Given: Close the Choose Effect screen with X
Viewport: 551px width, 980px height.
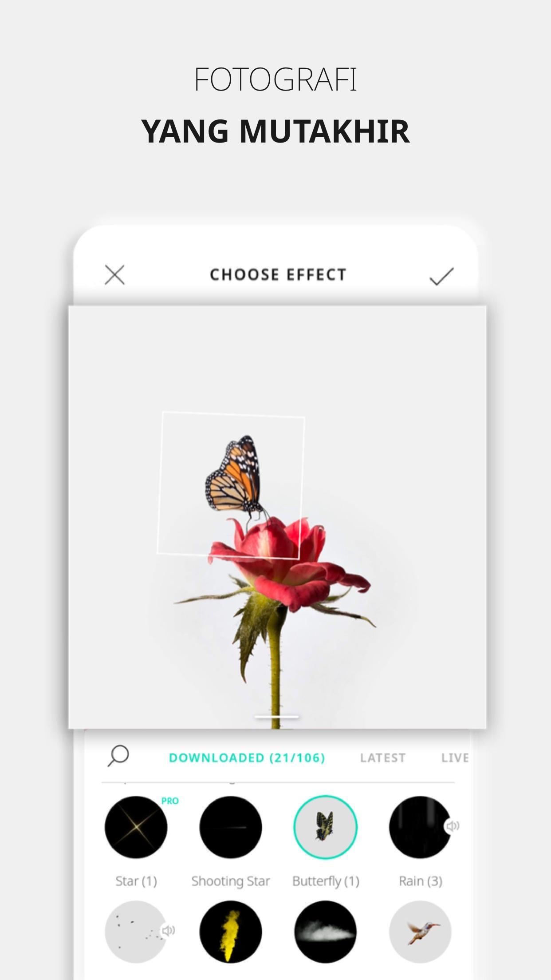Looking at the screenshot, I should [x=115, y=275].
